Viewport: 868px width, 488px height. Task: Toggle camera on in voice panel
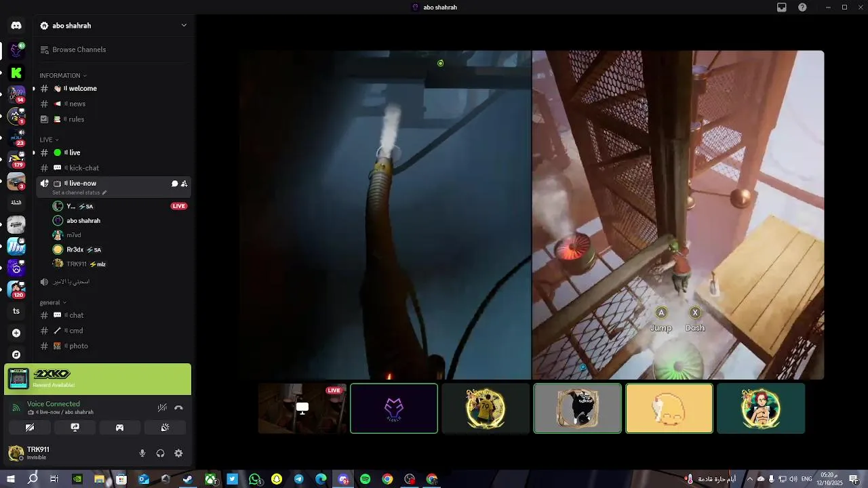pos(30,428)
